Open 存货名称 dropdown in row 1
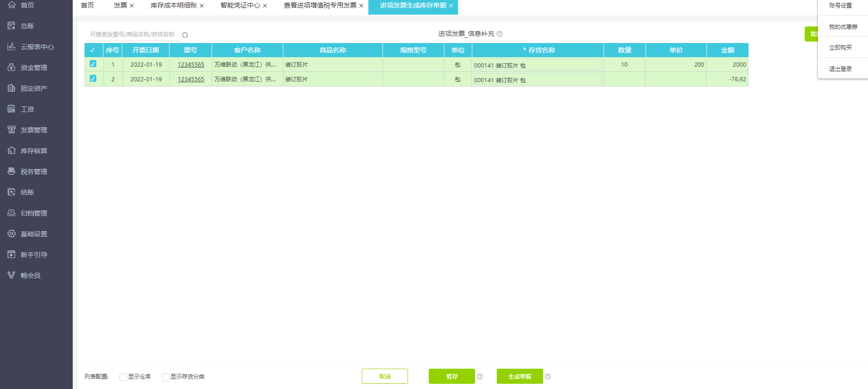 [x=537, y=65]
